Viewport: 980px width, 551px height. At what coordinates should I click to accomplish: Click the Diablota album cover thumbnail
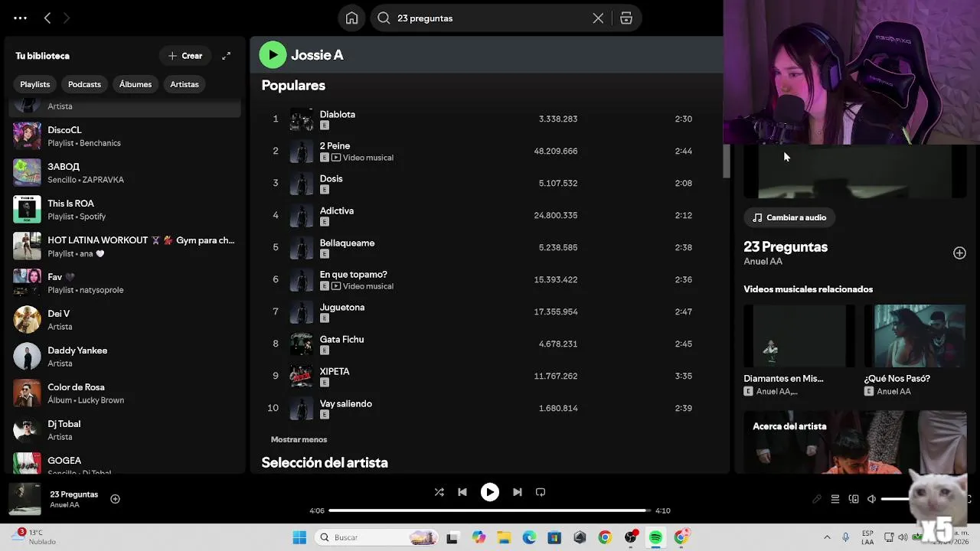point(302,119)
